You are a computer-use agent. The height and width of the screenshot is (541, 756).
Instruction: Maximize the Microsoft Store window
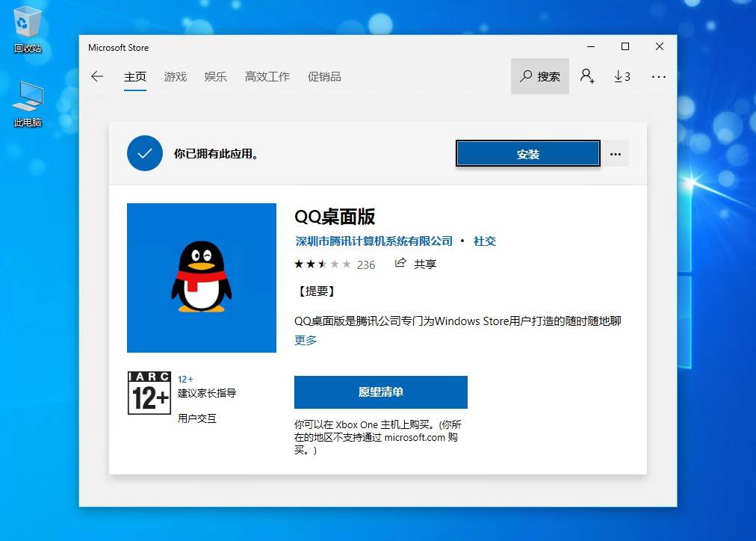point(625,47)
